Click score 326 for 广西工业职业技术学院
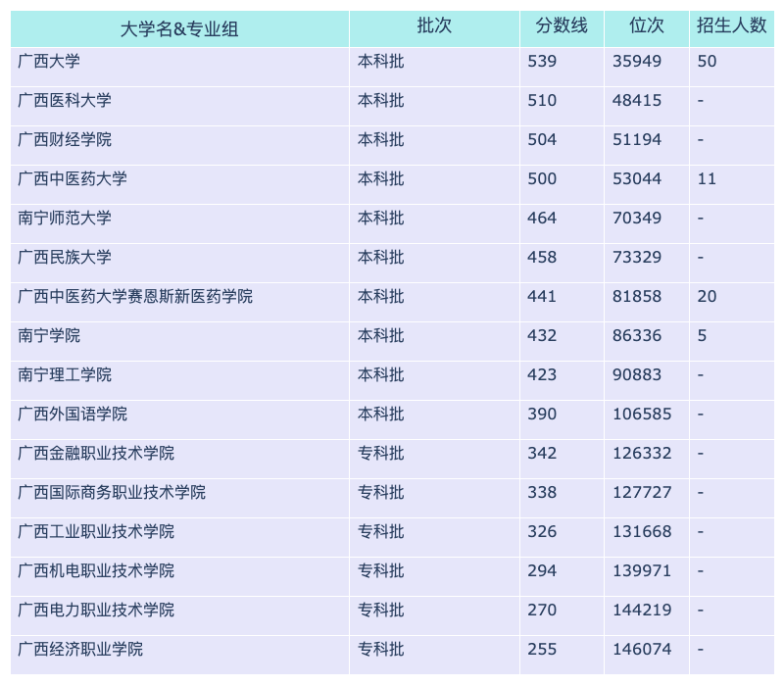 [x=542, y=531]
